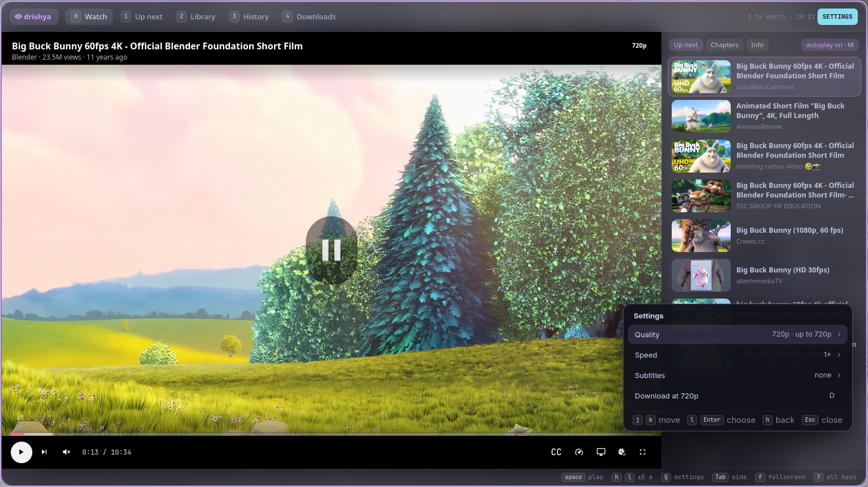Image resolution: width=868 pixels, height=487 pixels.
Task: Click the display quality monitor icon
Action: click(601, 452)
